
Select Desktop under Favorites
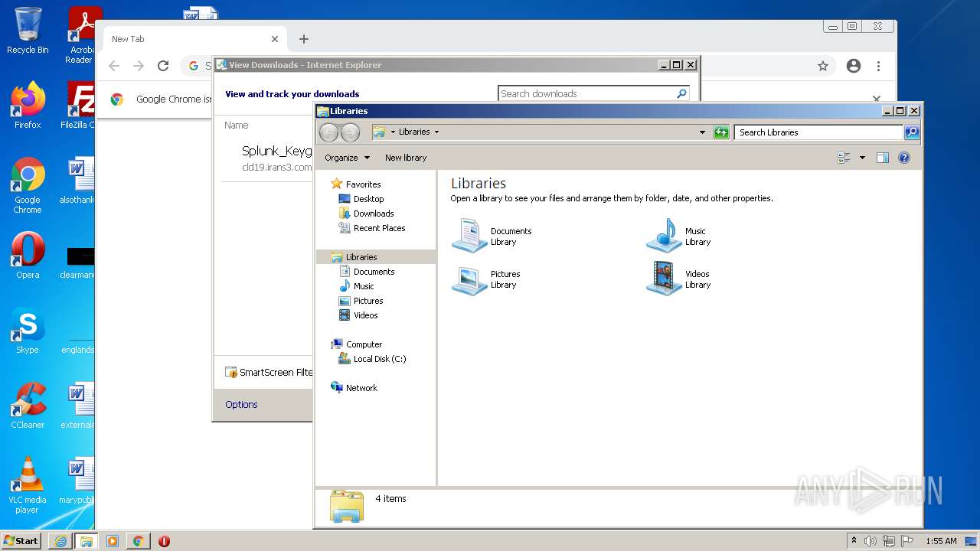pyautogui.click(x=368, y=199)
